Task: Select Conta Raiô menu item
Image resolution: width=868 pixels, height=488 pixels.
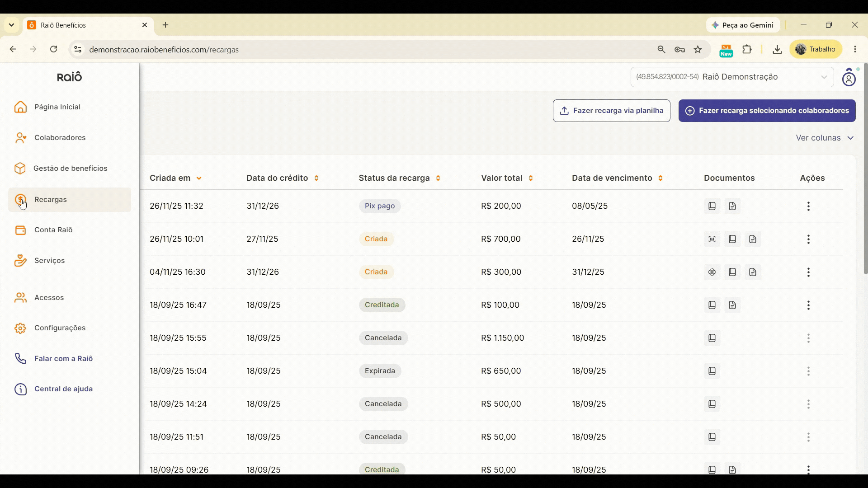Action: 70,230
